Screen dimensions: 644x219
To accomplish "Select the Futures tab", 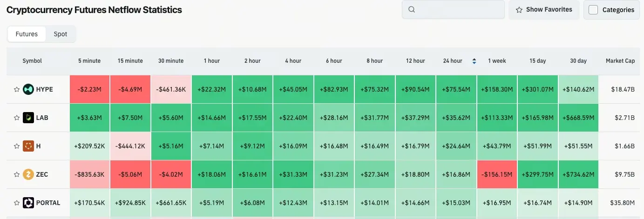I will click(27, 34).
